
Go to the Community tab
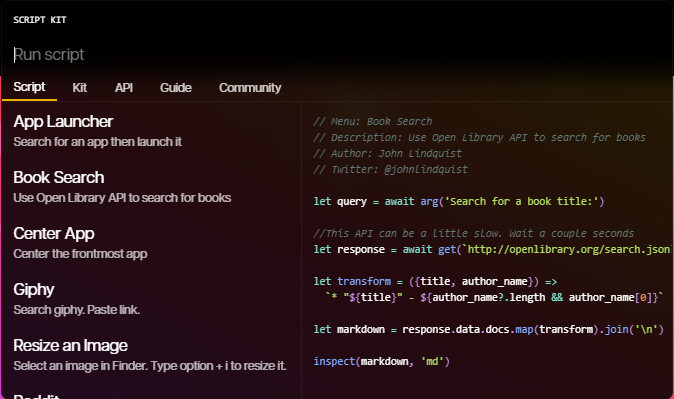click(x=250, y=88)
